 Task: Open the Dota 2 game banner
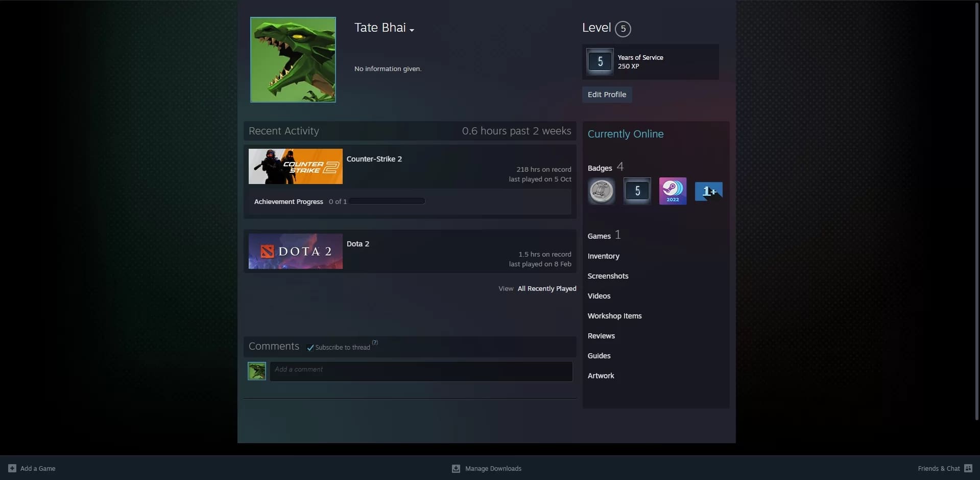pos(296,252)
